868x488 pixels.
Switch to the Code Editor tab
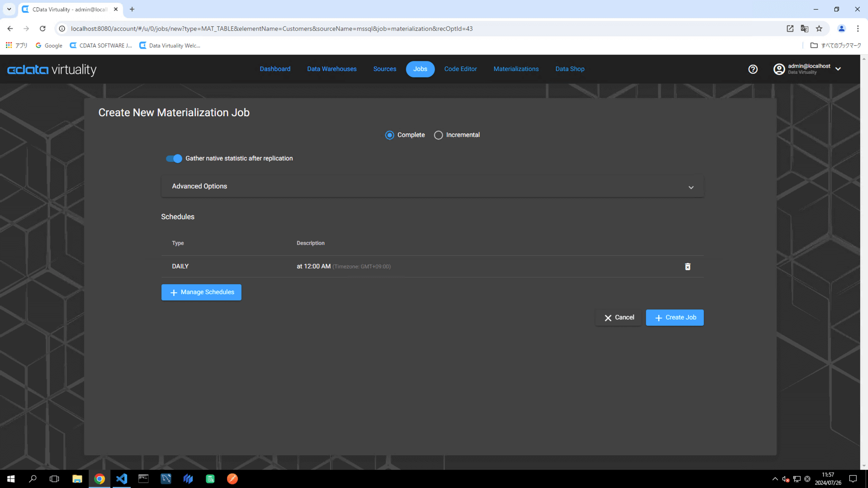click(460, 69)
